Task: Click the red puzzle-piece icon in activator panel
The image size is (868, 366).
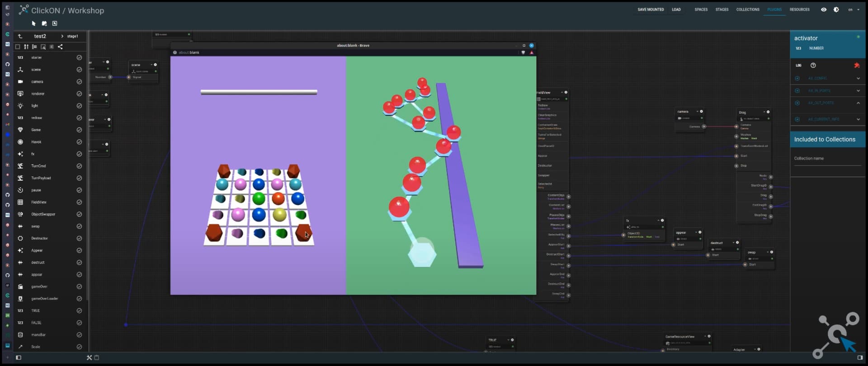Action: point(857,66)
